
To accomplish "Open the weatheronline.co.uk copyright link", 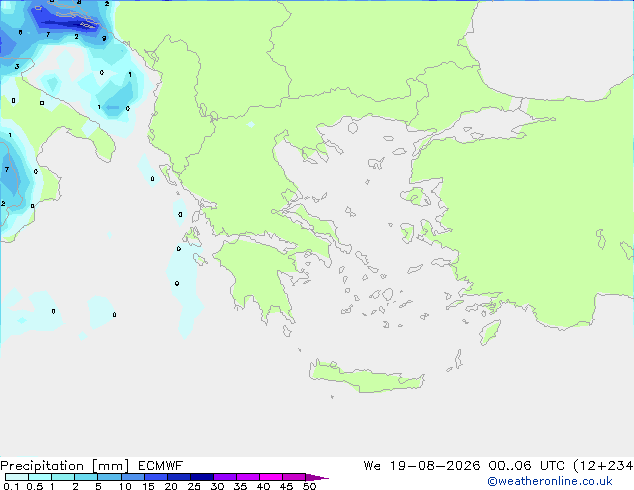I will click(550, 481).
